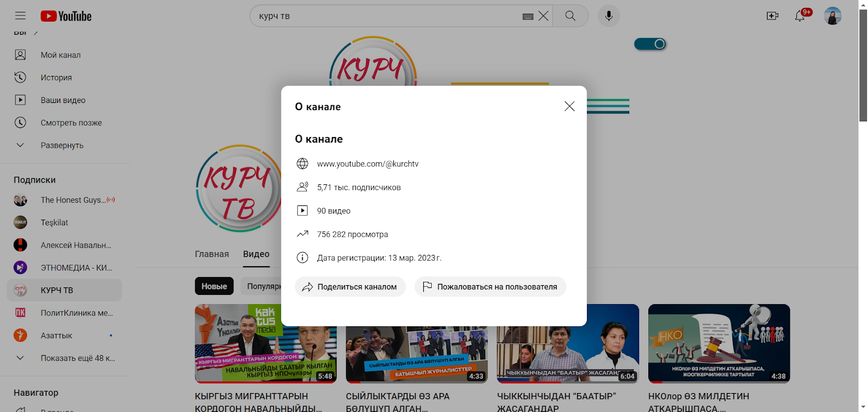Click the Teşkilat channel avatar icon
The height and width of the screenshot is (412, 868).
20,222
